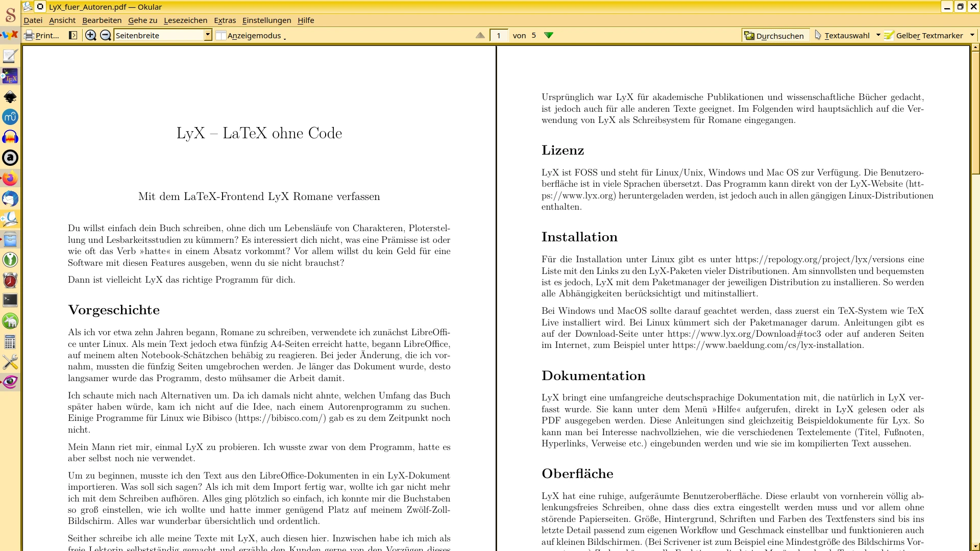The height and width of the screenshot is (551, 980).
Task: Open Thunderbird from the dock
Action: pyautogui.click(x=10, y=199)
